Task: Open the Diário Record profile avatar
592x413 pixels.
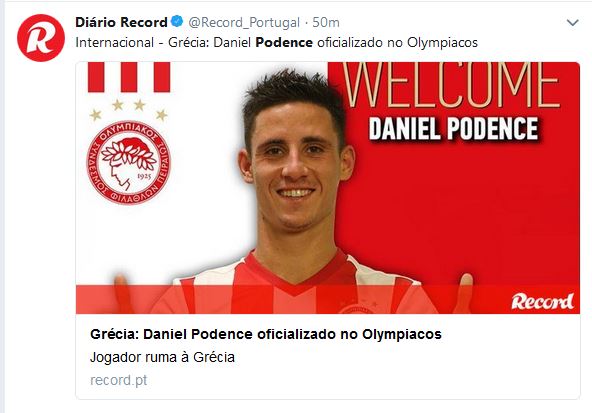Action: coord(41,38)
